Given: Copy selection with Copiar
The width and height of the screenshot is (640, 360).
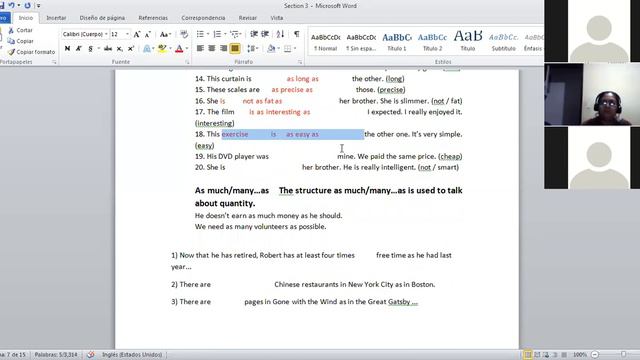Looking at the screenshot, I should click(20, 41).
